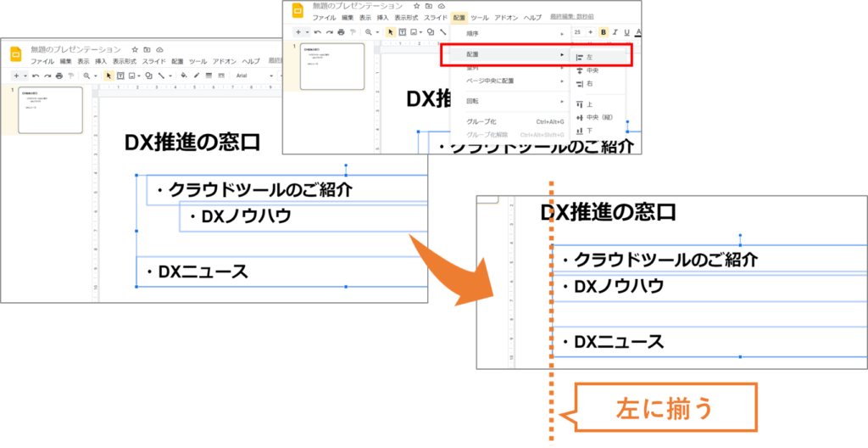This screenshot has width=868, height=448.
Task: Increase font size with plus beside 25
Action: pyautogui.click(x=590, y=32)
